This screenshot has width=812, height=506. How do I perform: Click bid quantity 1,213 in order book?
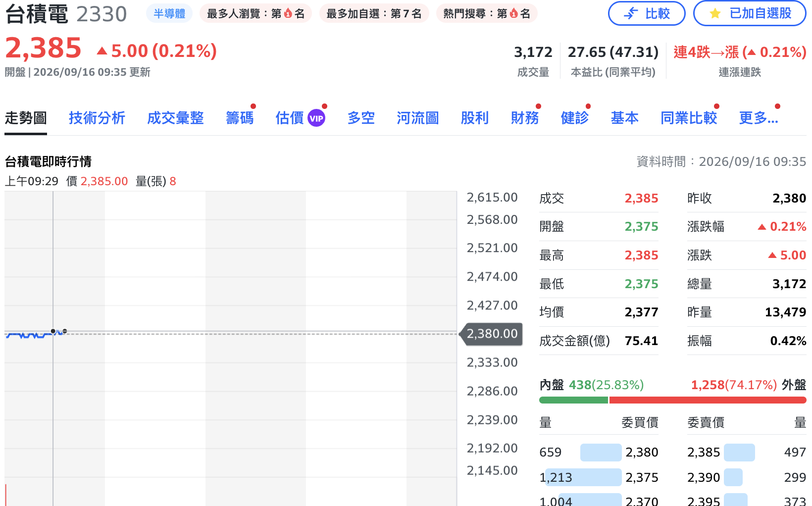pyautogui.click(x=556, y=478)
